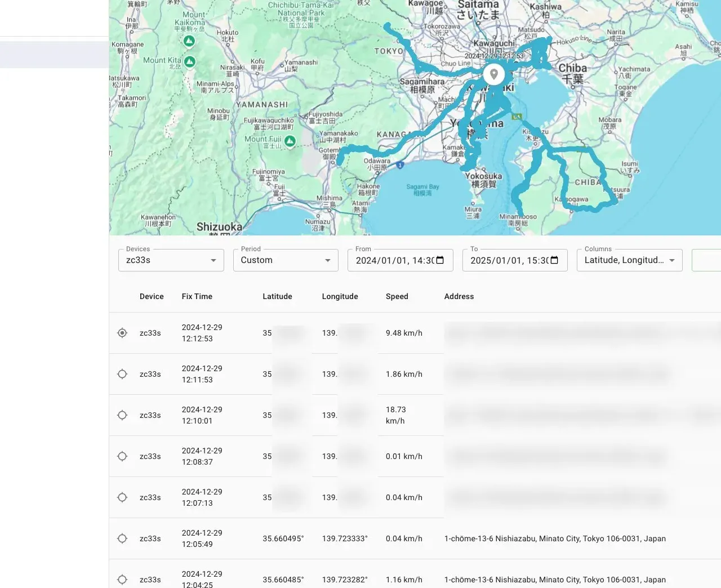Click the Address column header
Screen dimensions: 721x588
459,296
